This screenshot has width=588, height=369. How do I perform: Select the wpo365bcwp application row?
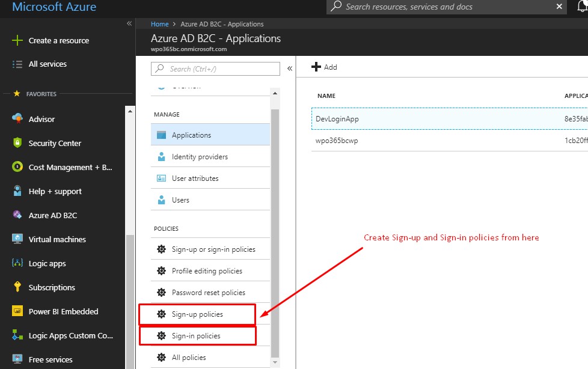pos(450,141)
